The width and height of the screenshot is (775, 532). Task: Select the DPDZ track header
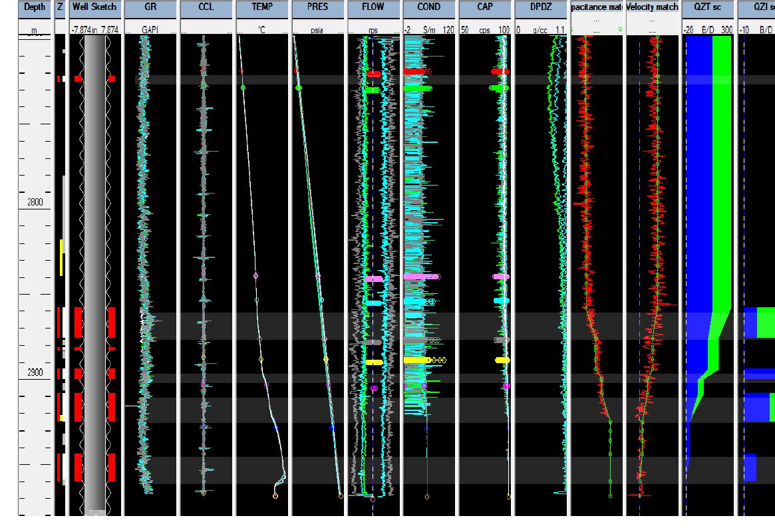tap(541, 9)
